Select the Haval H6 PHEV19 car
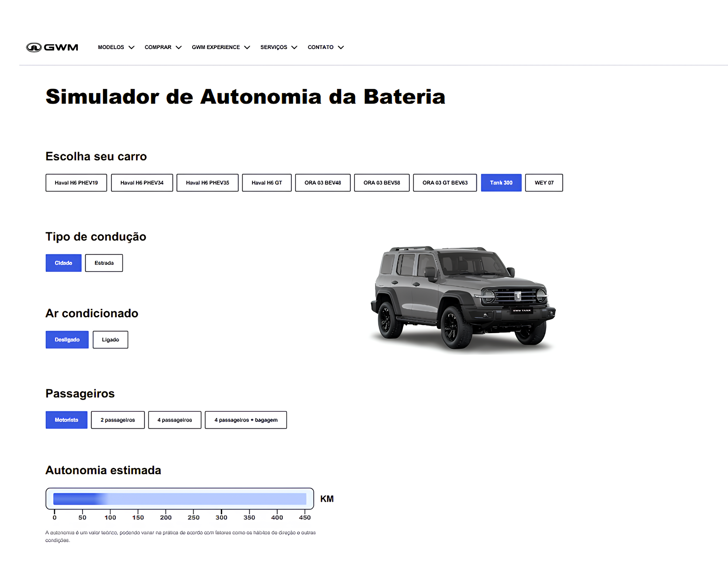The width and height of the screenshot is (728, 577). [76, 183]
